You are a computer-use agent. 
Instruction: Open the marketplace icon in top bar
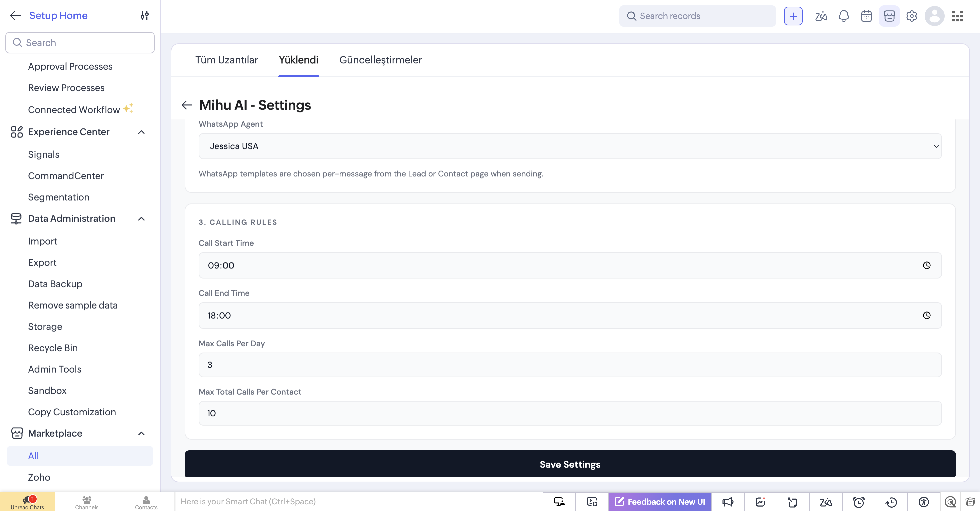point(889,16)
